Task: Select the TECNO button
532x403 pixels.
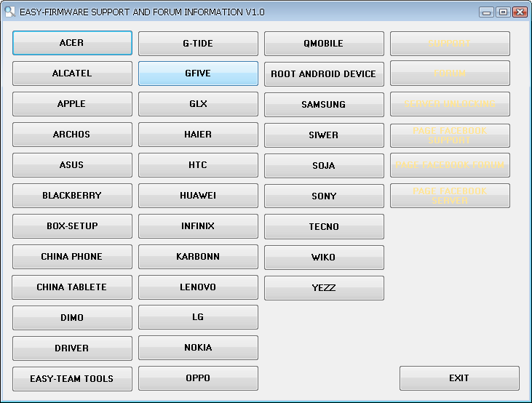Action: [x=324, y=227]
